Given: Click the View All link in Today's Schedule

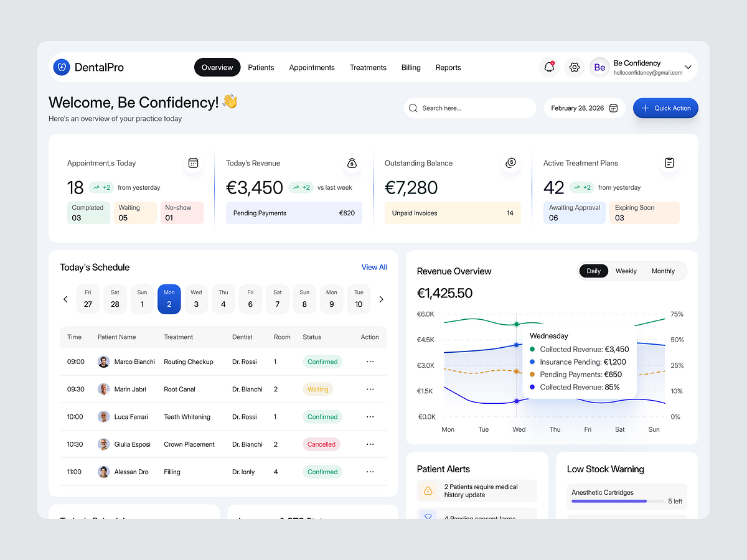Looking at the screenshot, I should coord(374,267).
